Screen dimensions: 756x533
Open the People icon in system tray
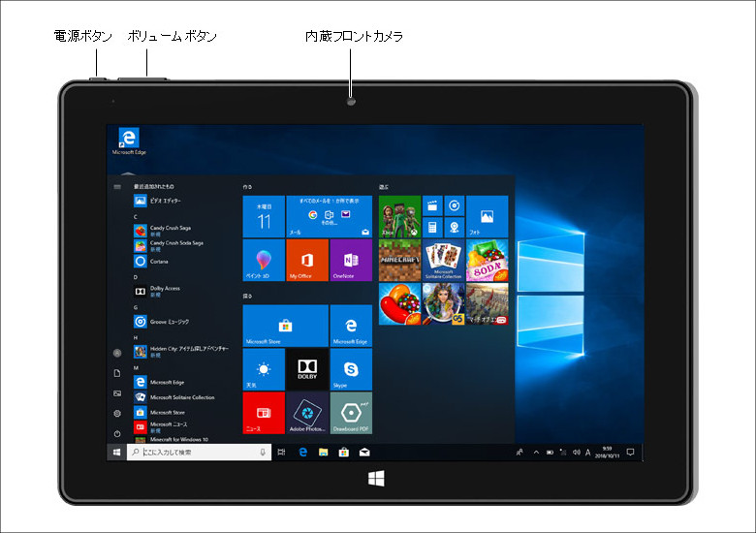(520, 452)
